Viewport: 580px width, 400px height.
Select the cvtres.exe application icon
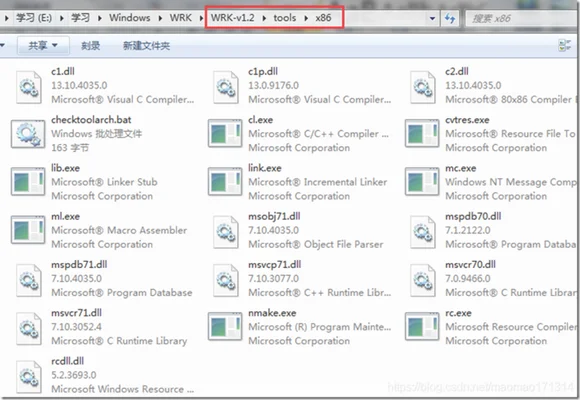pos(422,134)
